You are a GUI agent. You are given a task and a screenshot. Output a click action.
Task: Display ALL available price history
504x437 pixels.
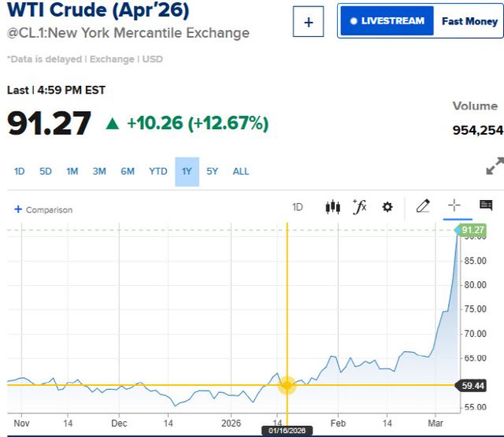(x=241, y=171)
